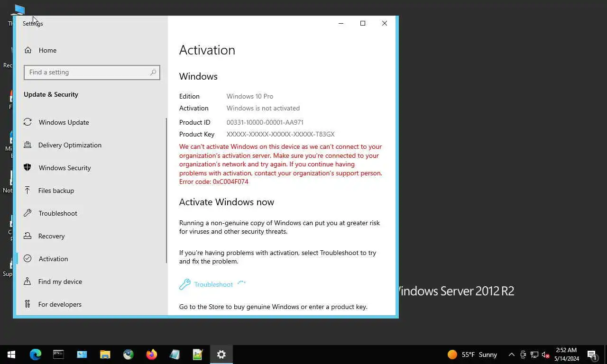Image resolution: width=607 pixels, height=364 pixels.
Task: Click the 'Update & Security' heading
Action: point(51,94)
